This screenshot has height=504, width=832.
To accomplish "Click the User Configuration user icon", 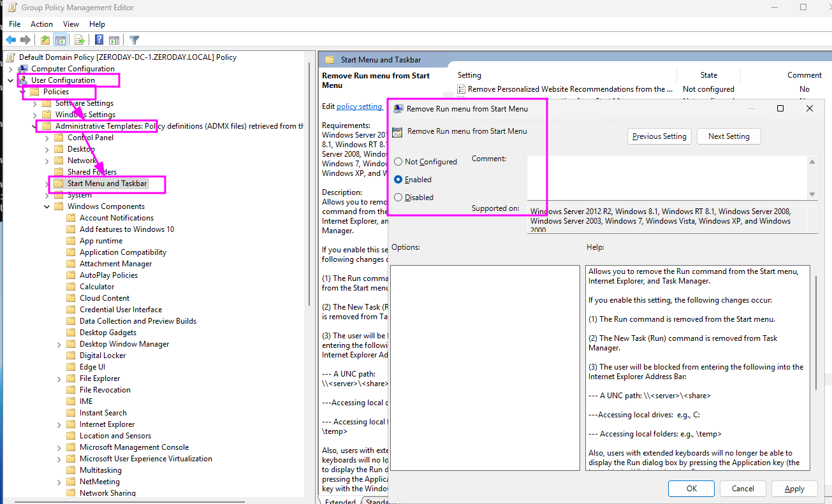I will (23, 80).
